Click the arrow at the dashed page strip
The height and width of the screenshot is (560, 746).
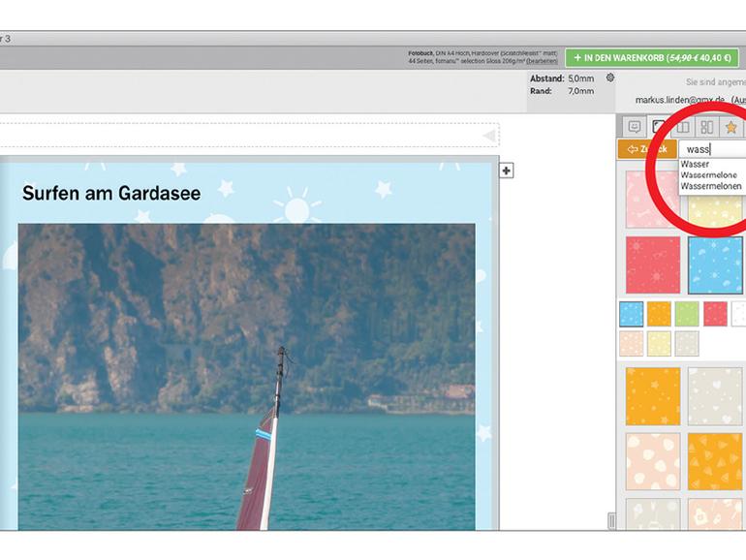coord(489,136)
